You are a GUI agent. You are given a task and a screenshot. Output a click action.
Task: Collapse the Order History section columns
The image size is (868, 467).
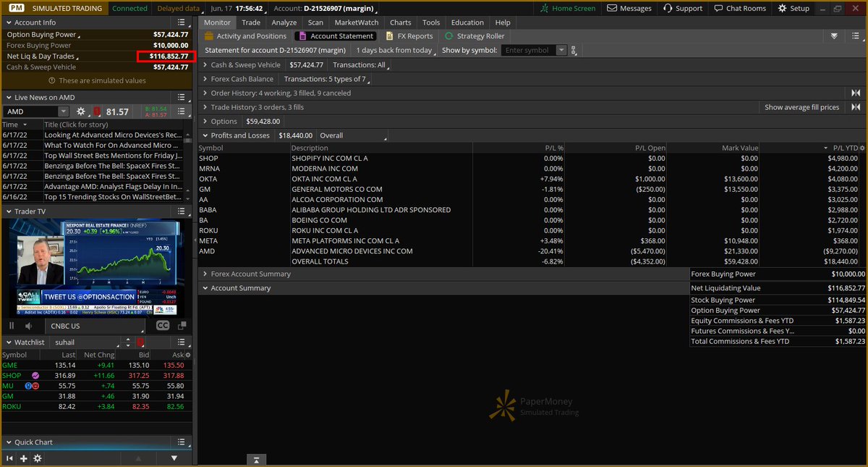click(856, 93)
